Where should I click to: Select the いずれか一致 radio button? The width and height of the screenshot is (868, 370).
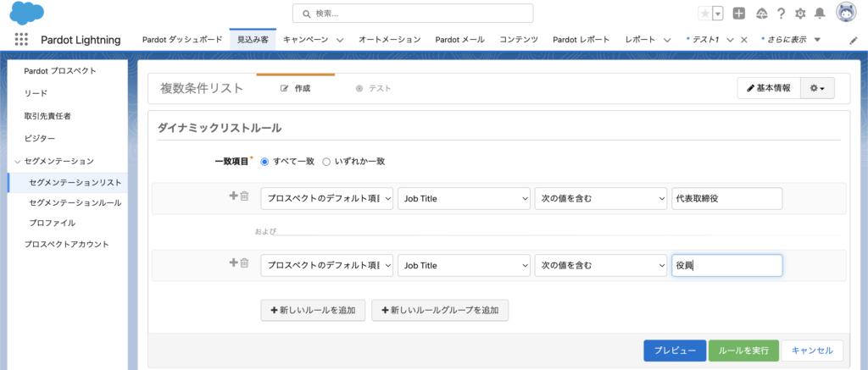click(326, 162)
